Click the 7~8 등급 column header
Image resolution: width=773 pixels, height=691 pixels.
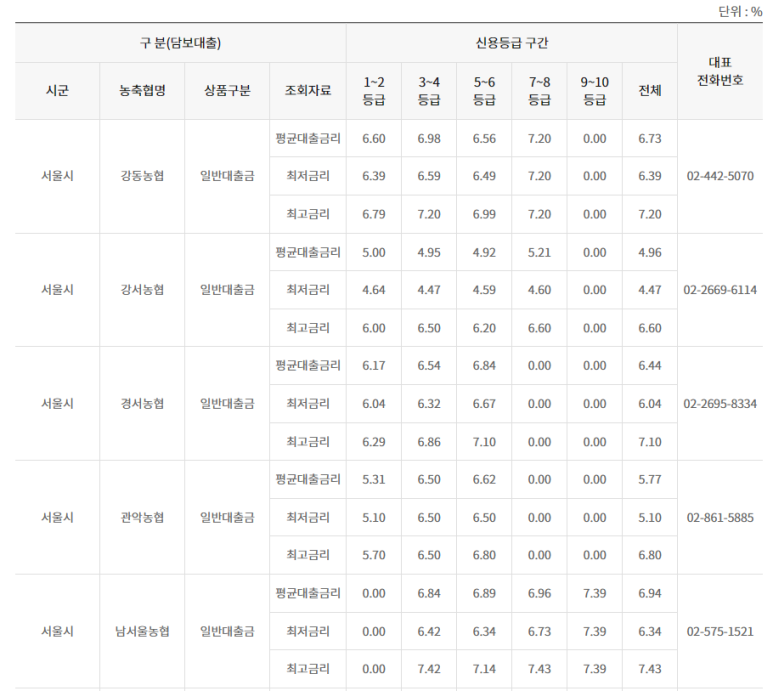[539, 91]
